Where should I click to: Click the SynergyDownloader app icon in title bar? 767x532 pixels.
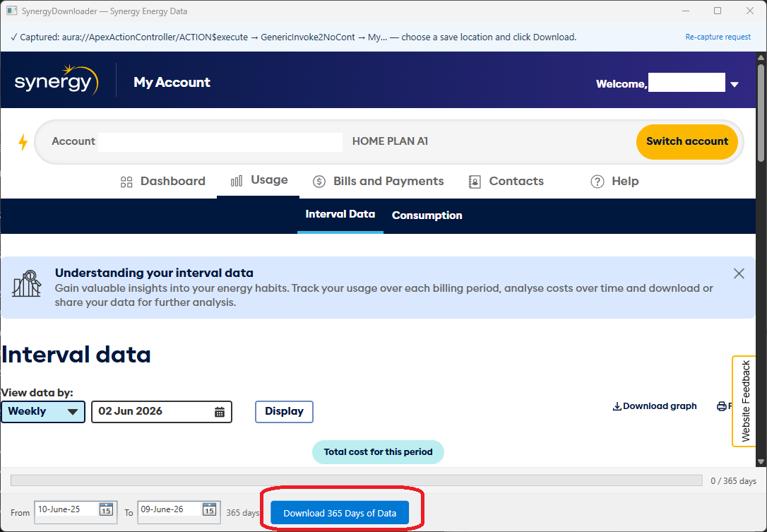point(12,11)
